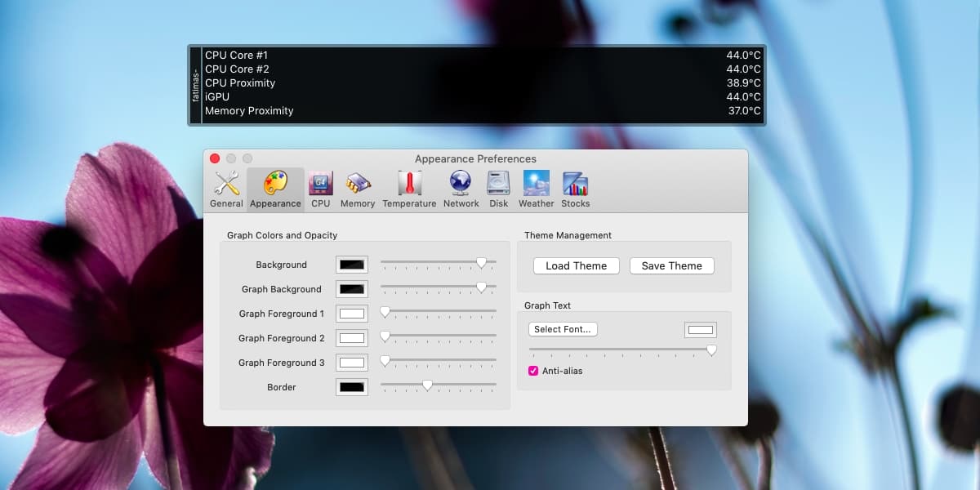Image resolution: width=980 pixels, height=490 pixels.
Task: Click the 'CPU Core #1' row
Action: tap(483, 56)
